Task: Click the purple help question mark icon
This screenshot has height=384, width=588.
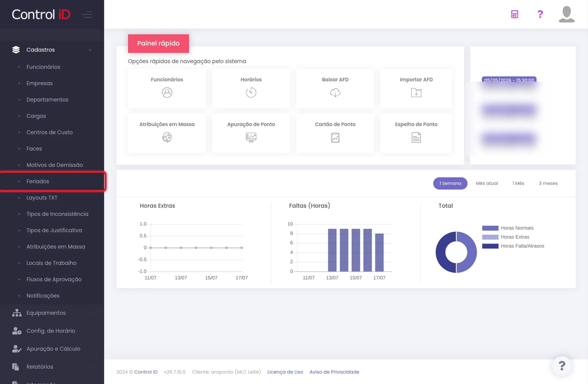Action: [540, 14]
